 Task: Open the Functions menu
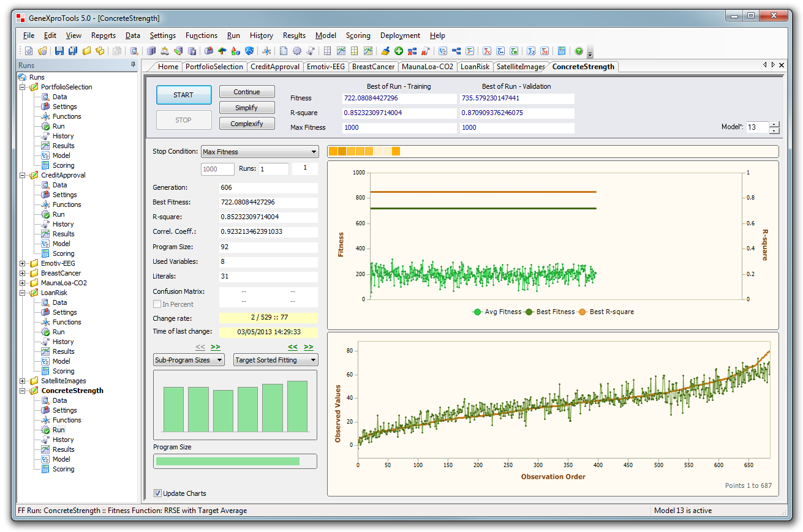(x=202, y=36)
